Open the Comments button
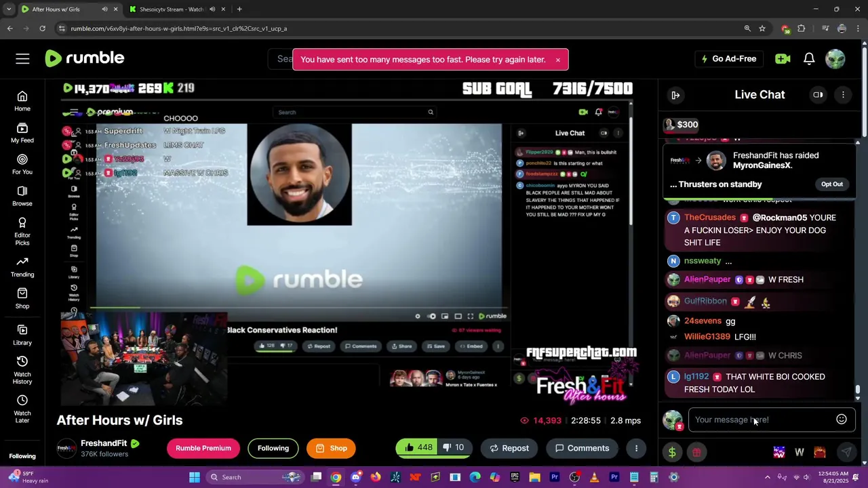The image size is (868, 488). (x=582, y=448)
